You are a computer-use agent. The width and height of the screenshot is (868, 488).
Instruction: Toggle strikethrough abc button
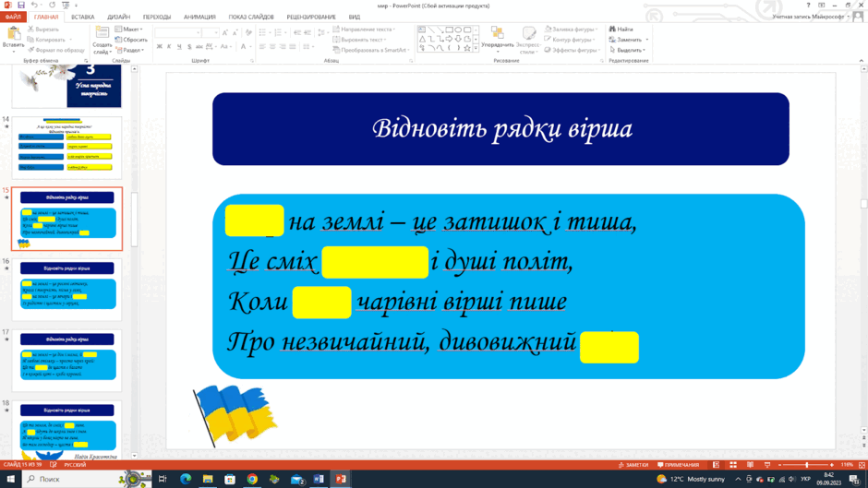click(x=199, y=47)
